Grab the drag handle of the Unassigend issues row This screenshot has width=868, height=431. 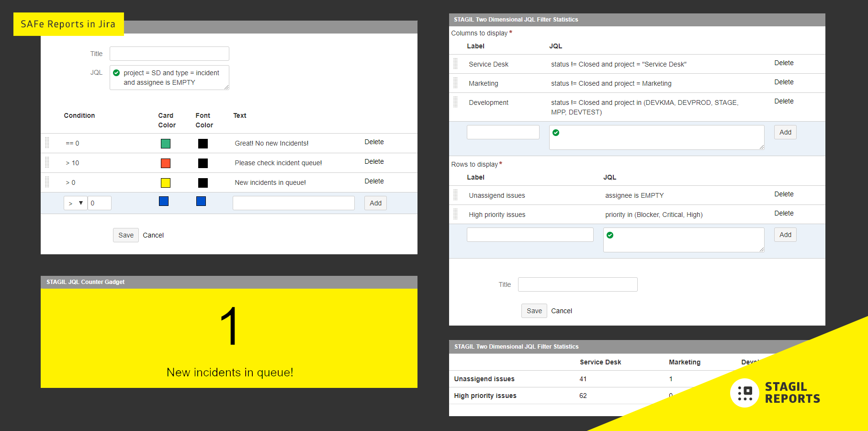point(455,195)
